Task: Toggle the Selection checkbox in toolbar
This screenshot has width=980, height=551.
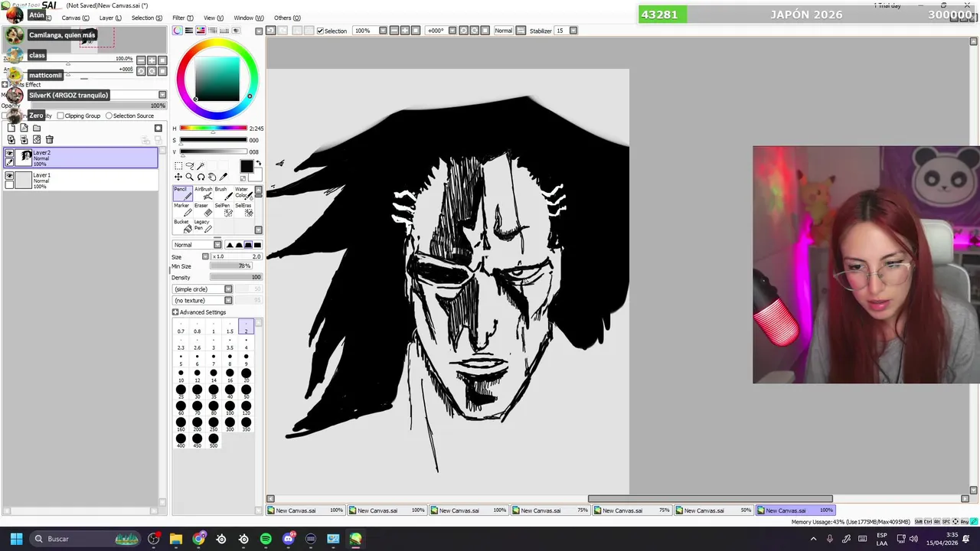Action: click(x=320, y=31)
